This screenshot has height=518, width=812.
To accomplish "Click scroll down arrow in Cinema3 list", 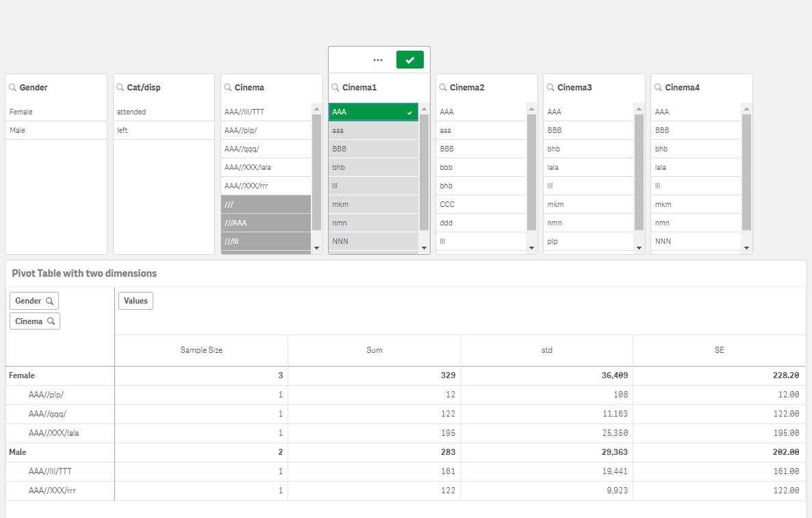I will 639,248.
